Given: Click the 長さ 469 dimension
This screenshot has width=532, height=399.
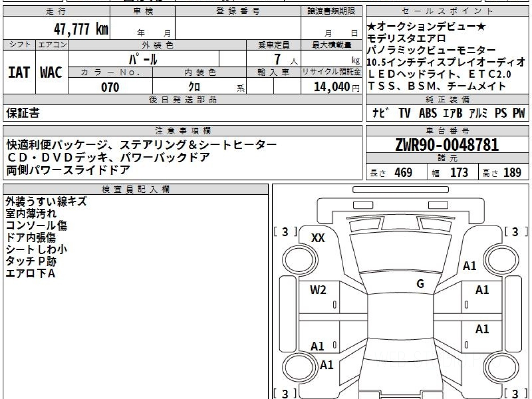Looking at the screenshot, I should pyautogui.click(x=391, y=172).
